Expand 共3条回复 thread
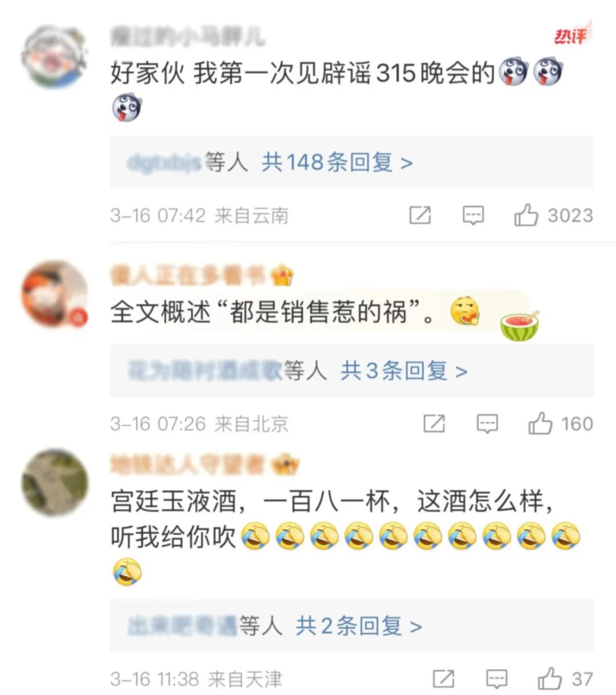Screen dimensions: 616x695 [404, 371]
